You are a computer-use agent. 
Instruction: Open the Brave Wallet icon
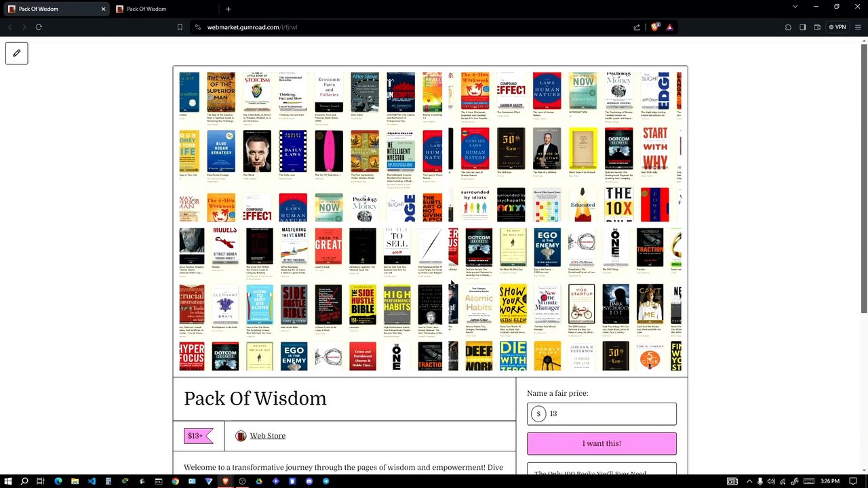[x=817, y=27]
